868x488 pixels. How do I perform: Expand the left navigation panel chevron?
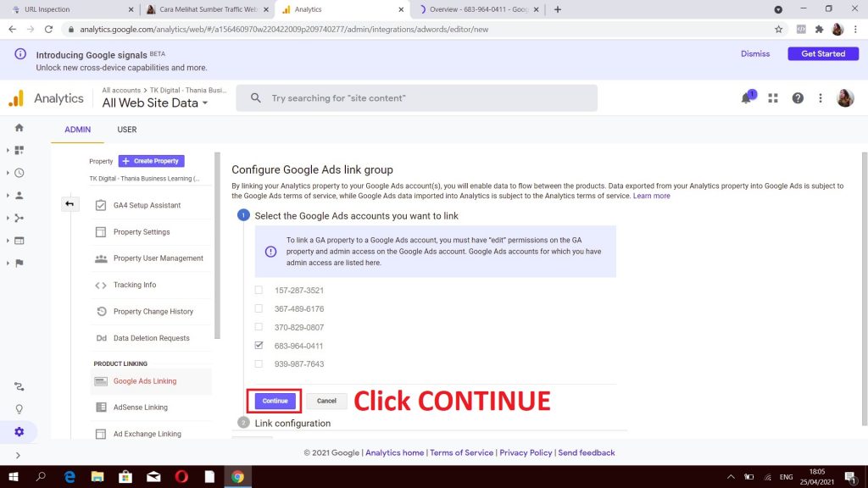[18, 455]
